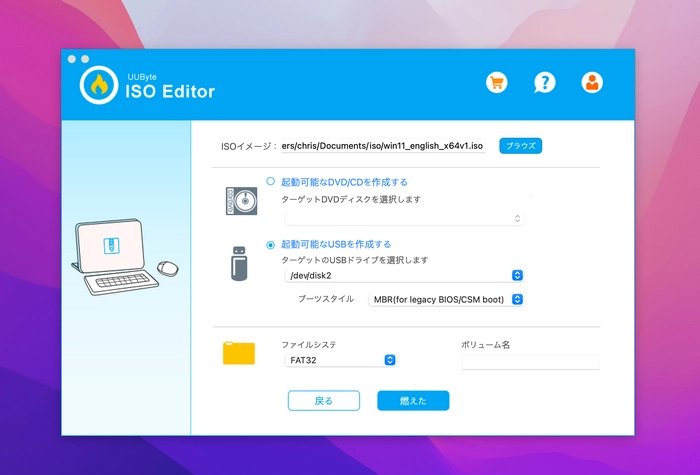This screenshot has width=700, height=475.
Task: Open the FAT32 file system dropdown
Action: (340, 360)
